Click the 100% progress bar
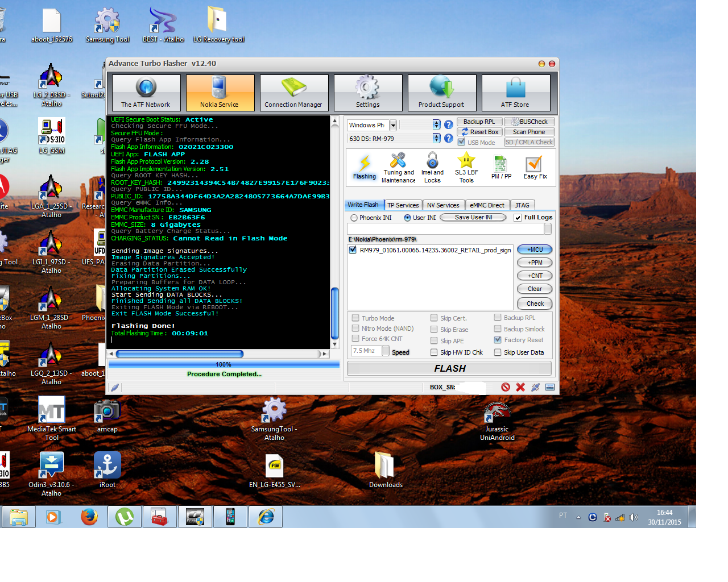Screen dimensions: 728x582 click(224, 364)
